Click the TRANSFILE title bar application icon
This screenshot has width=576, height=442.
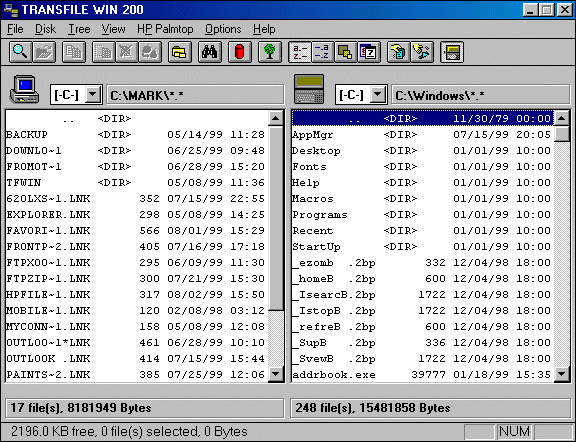[10, 10]
